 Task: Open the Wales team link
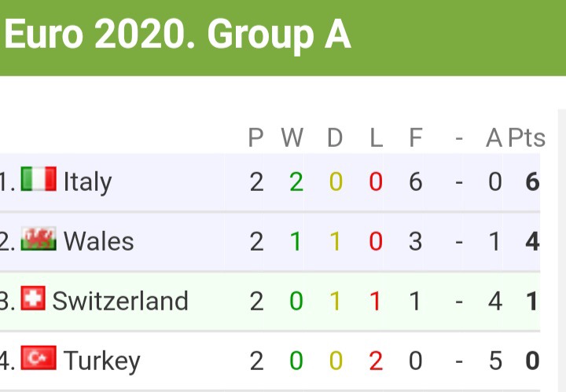click(x=98, y=241)
